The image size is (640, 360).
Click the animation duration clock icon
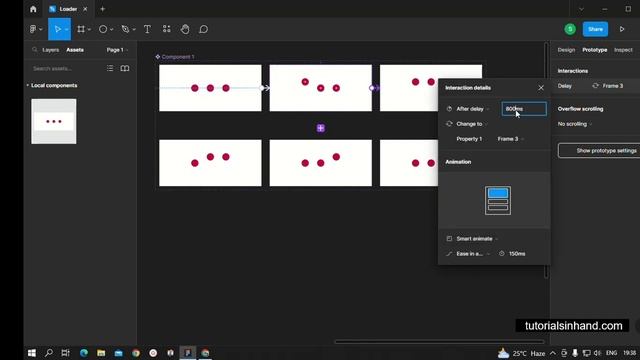(x=502, y=253)
